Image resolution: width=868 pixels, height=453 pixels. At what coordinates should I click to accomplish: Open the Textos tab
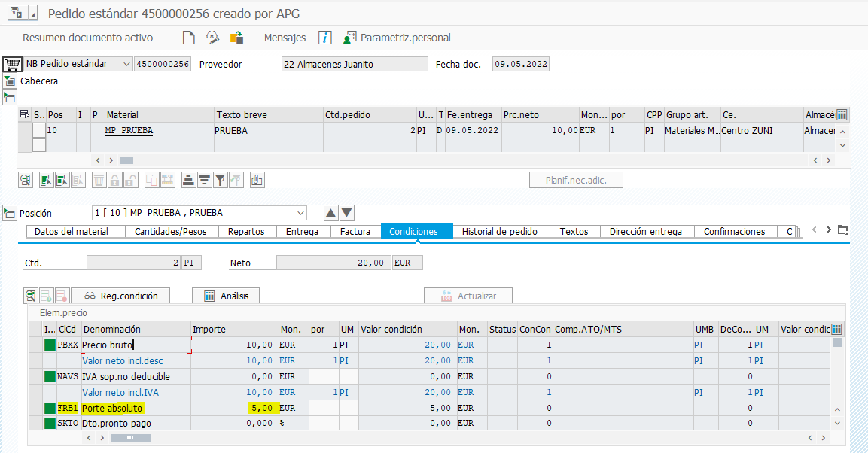coord(574,231)
